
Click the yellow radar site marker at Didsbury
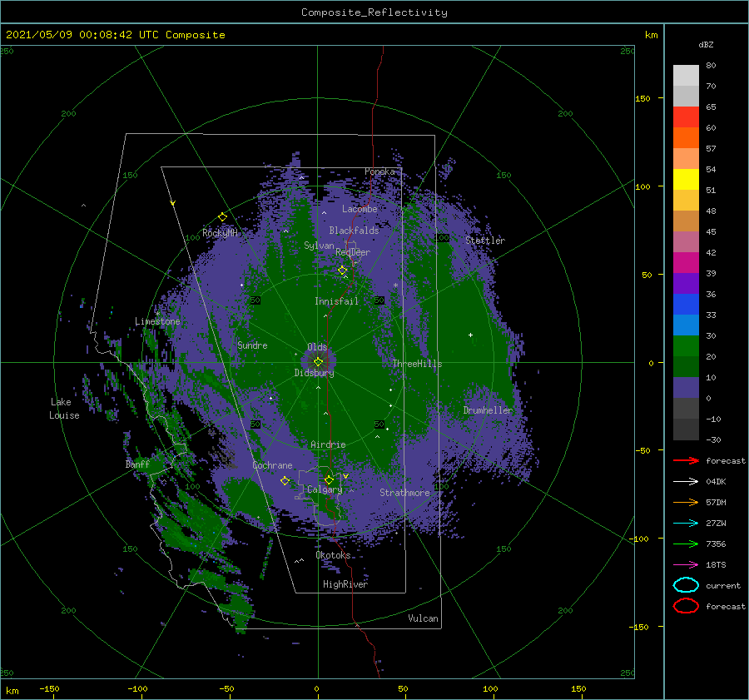(x=318, y=362)
